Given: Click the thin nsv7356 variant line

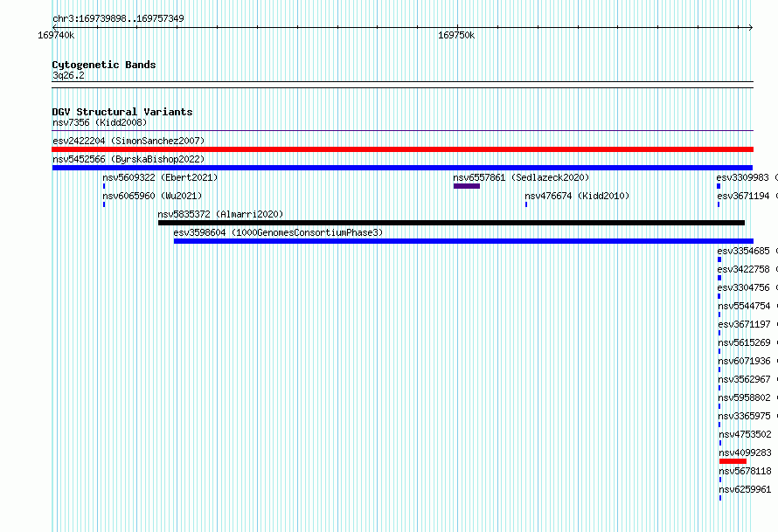Looking at the screenshot, I should pyautogui.click(x=402, y=131).
